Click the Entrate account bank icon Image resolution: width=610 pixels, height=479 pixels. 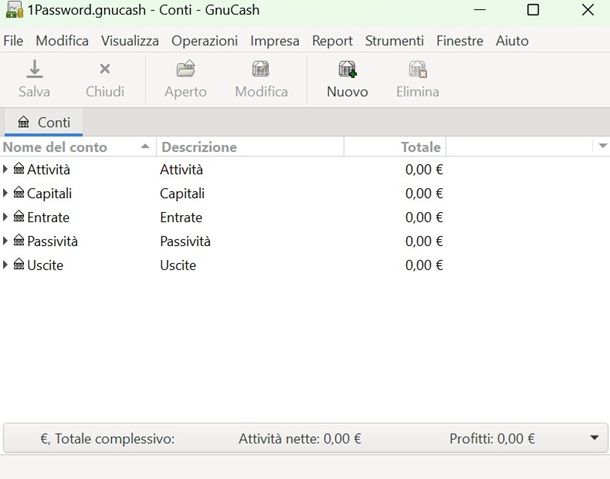click(19, 216)
